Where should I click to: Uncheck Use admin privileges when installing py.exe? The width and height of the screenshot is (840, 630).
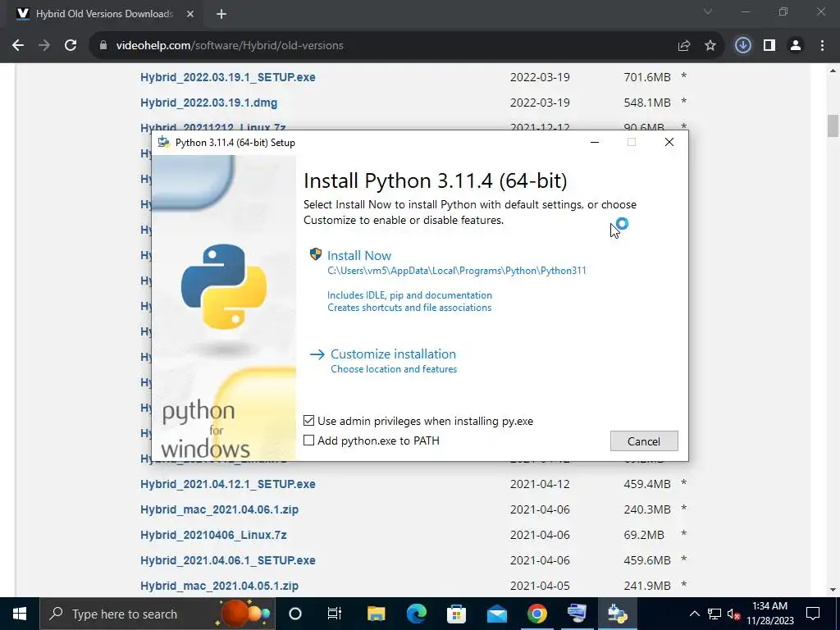click(308, 421)
